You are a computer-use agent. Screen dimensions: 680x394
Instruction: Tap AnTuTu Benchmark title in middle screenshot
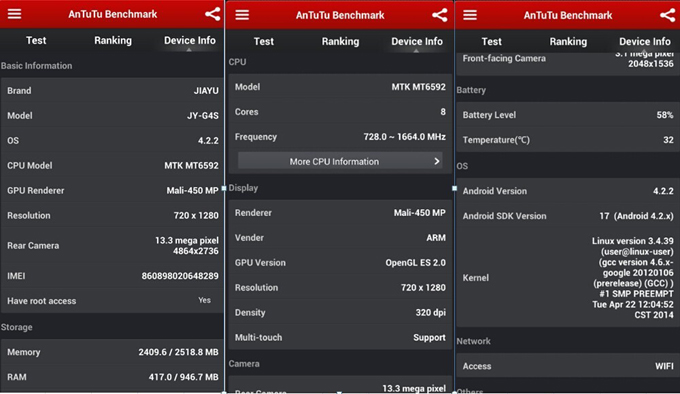click(x=340, y=15)
